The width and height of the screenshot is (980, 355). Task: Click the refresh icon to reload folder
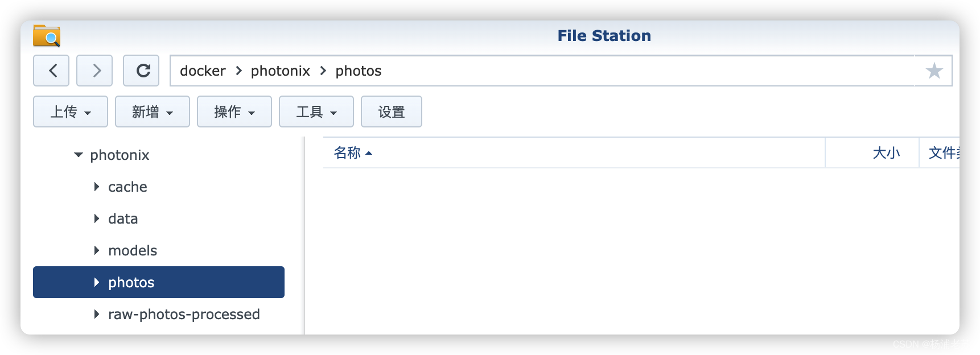pyautogui.click(x=141, y=70)
